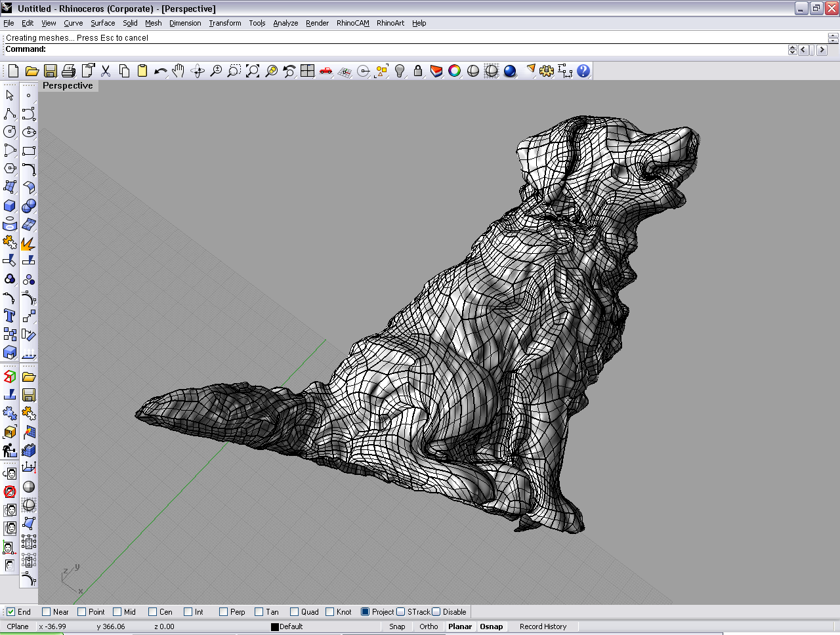Click the Zoom Extents magnifier icon
Screen dimensions: 840x635
253,71
